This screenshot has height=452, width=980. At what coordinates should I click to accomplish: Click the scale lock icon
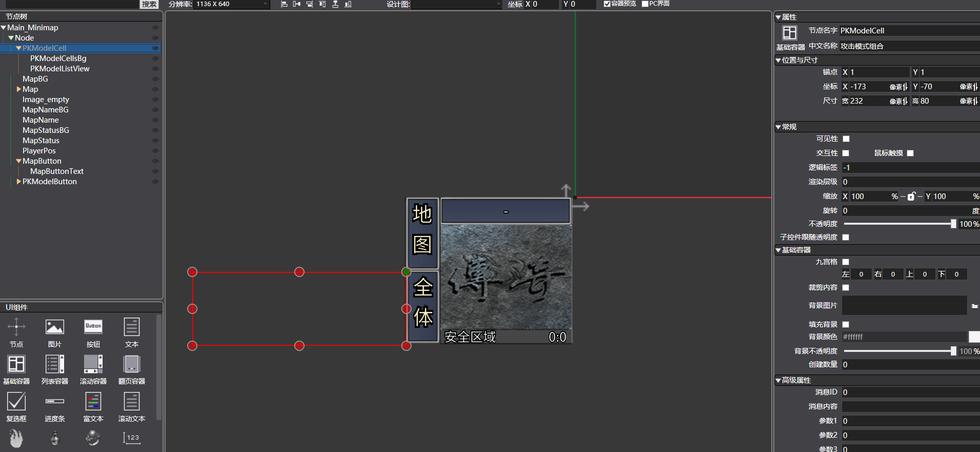(911, 196)
